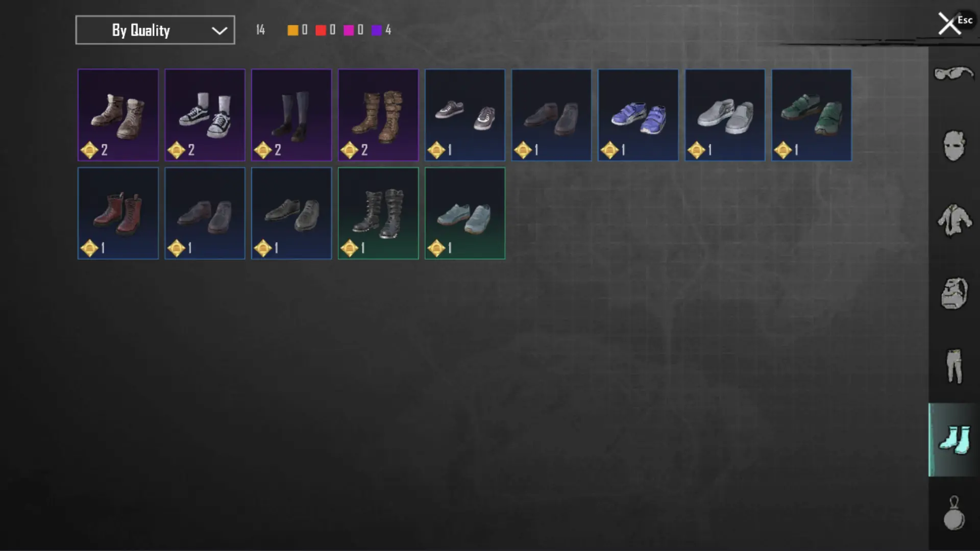This screenshot has height=551, width=980.
Task: Select the blue velcro sneakers
Action: [638, 115]
